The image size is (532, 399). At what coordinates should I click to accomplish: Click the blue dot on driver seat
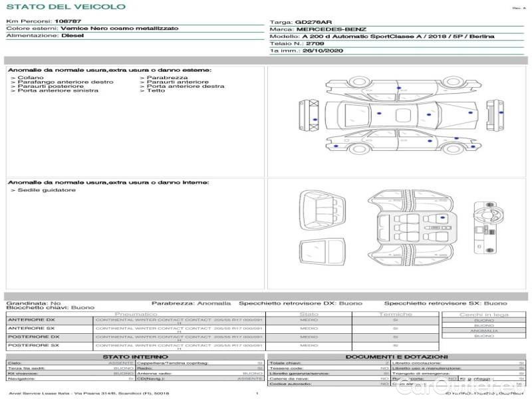[x=442, y=217]
